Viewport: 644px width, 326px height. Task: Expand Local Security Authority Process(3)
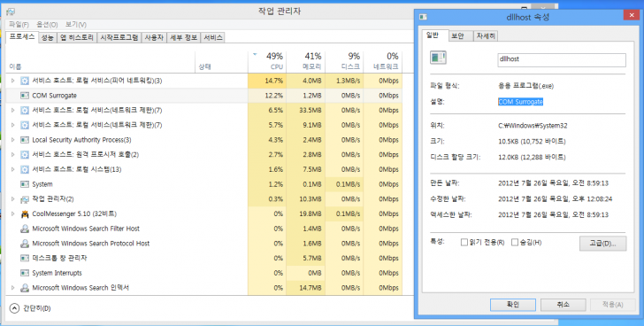click(12, 140)
